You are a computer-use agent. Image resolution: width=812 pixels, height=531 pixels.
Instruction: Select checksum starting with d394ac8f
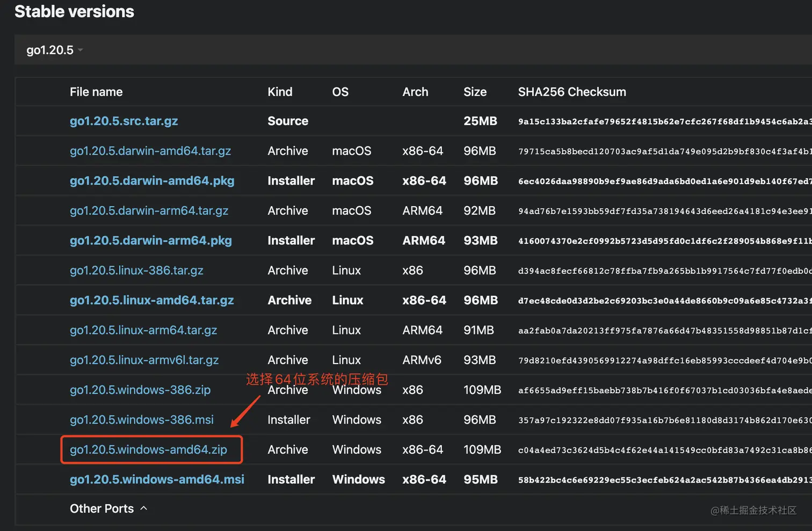665,271
